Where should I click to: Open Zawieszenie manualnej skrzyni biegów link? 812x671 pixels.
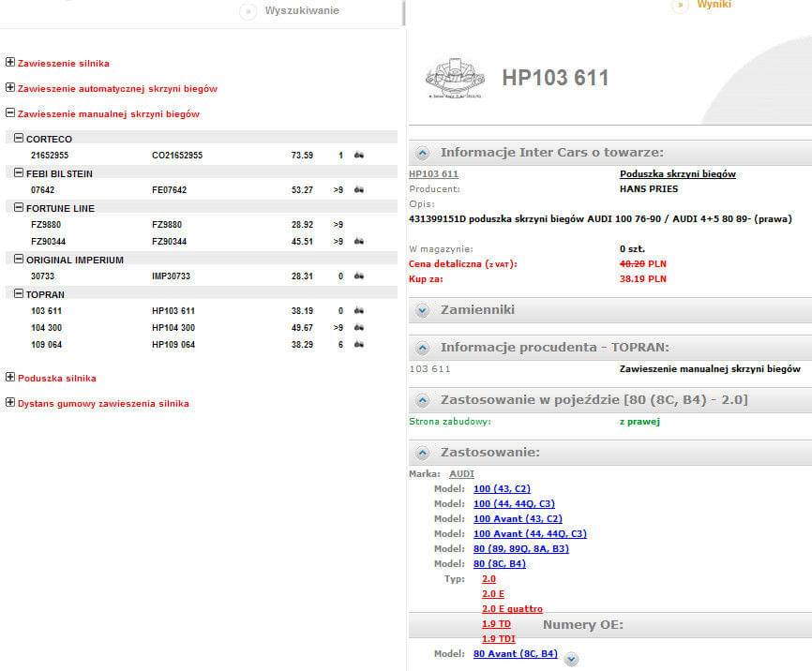point(109,114)
